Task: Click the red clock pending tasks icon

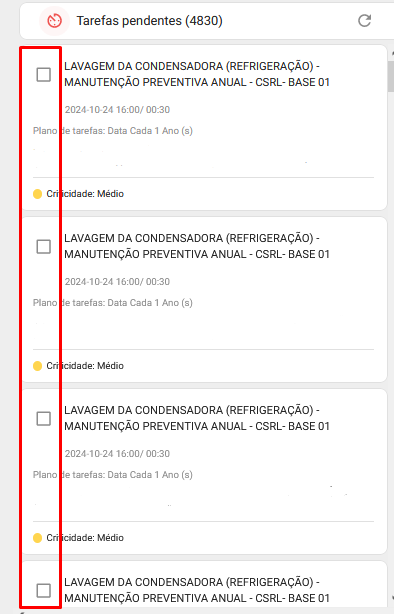Action: (x=54, y=21)
